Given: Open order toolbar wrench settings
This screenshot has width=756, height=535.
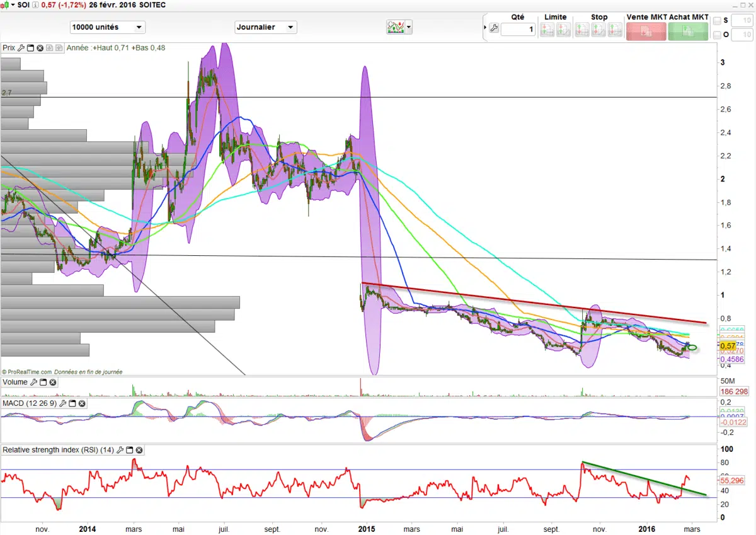Looking at the screenshot, I should coord(494,28).
